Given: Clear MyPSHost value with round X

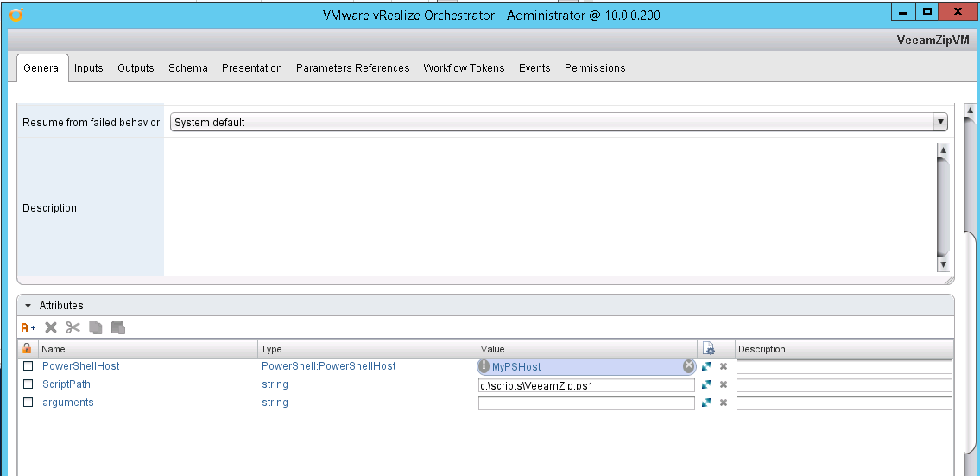Looking at the screenshot, I should [688, 366].
